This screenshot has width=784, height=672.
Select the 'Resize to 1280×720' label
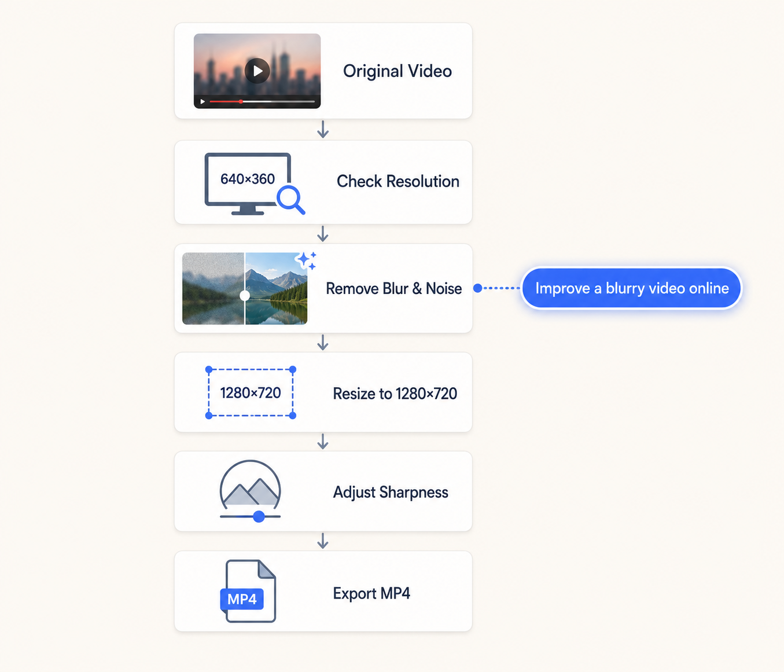click(395, 394)
